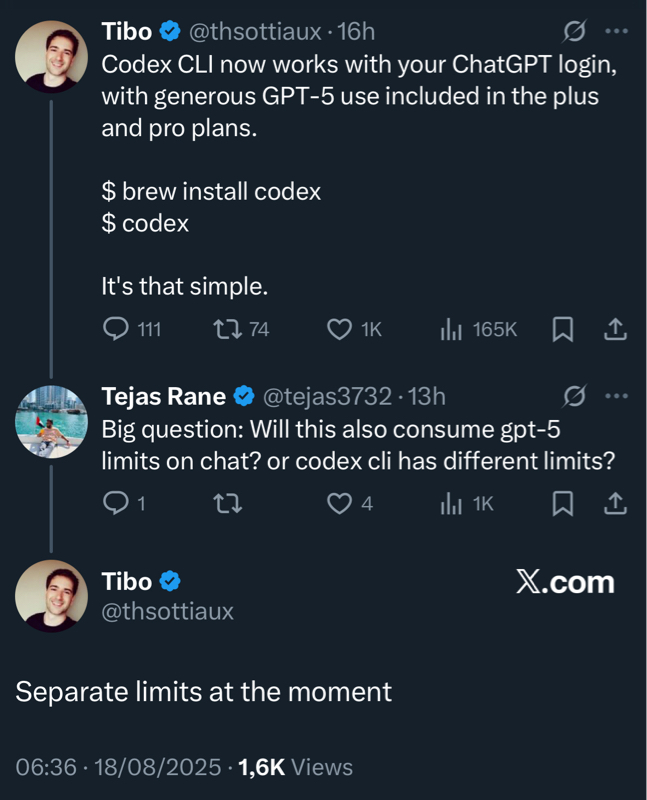Open Grok icon on Tejas's reply
Screen dimensions: 647x800
point(574,397)
